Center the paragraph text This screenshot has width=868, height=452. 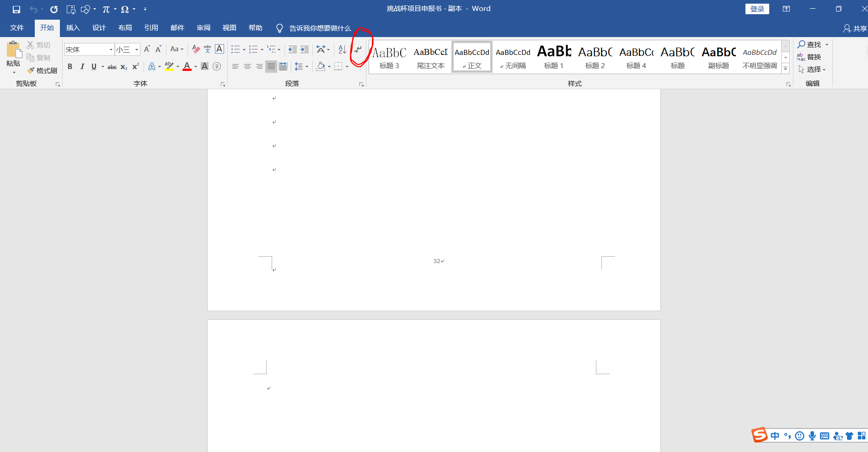(x=247, y=66)
